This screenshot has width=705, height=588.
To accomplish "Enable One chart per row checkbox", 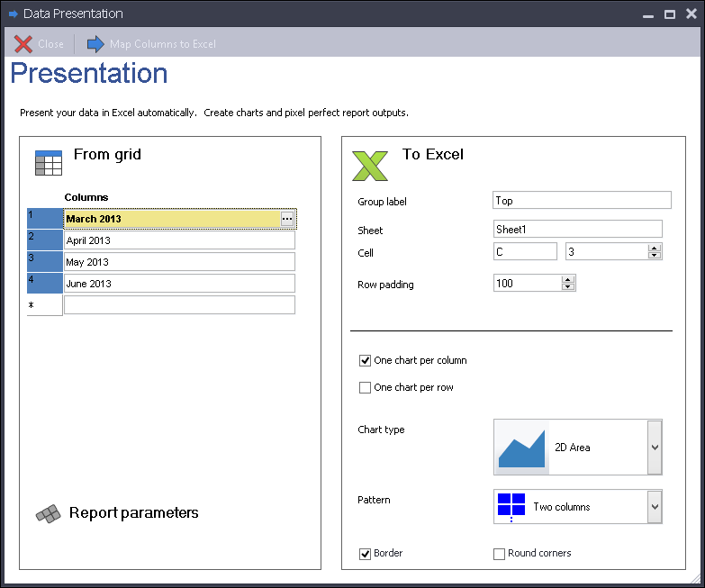I will pos(365,387).
